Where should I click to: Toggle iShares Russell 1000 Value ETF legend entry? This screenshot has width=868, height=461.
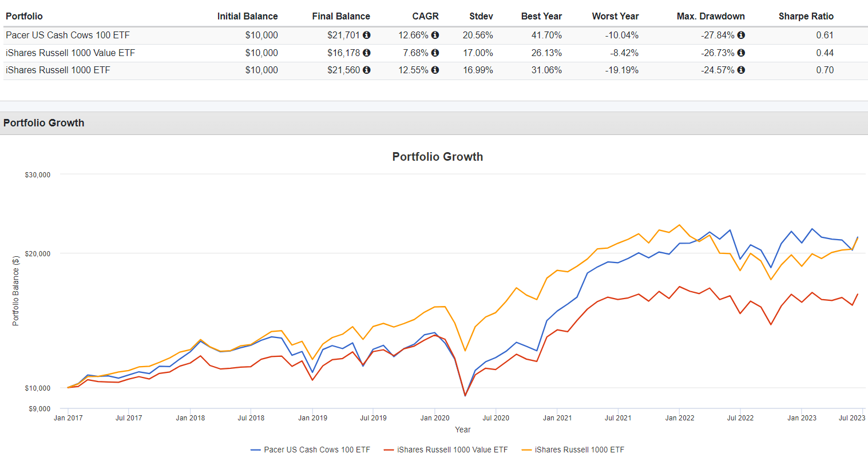pos(445,450)
